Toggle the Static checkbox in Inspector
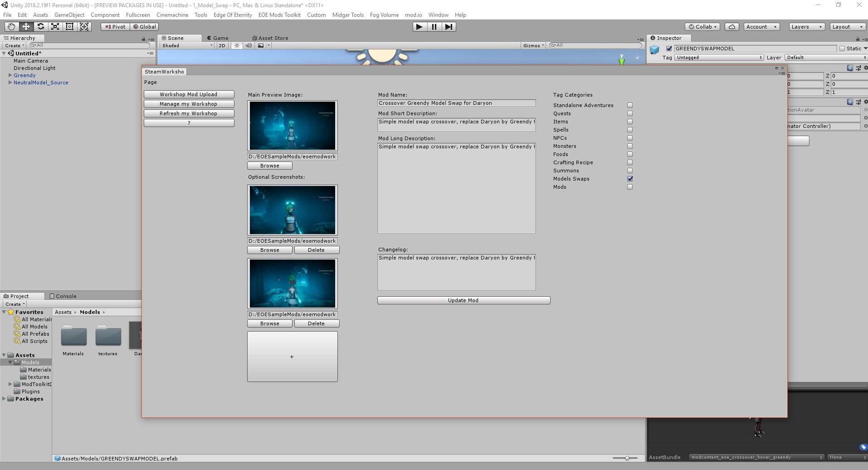 pyautogui.click(x=842, y=49)
